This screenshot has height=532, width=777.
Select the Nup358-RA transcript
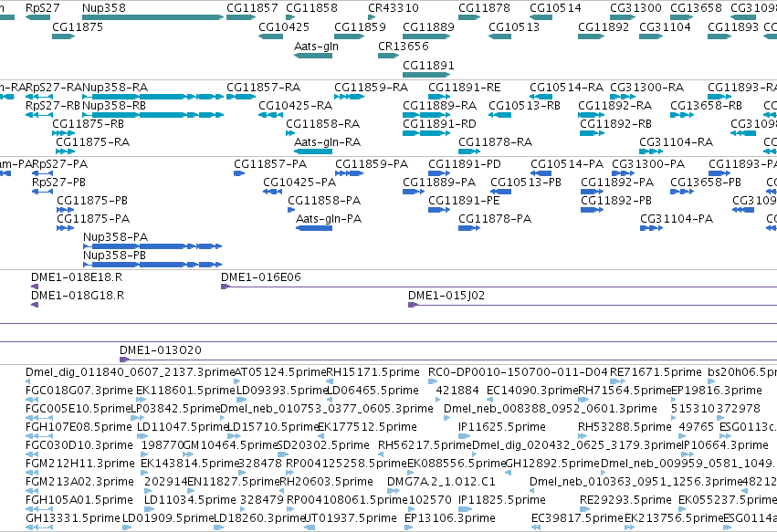click(x=152, y=97)
